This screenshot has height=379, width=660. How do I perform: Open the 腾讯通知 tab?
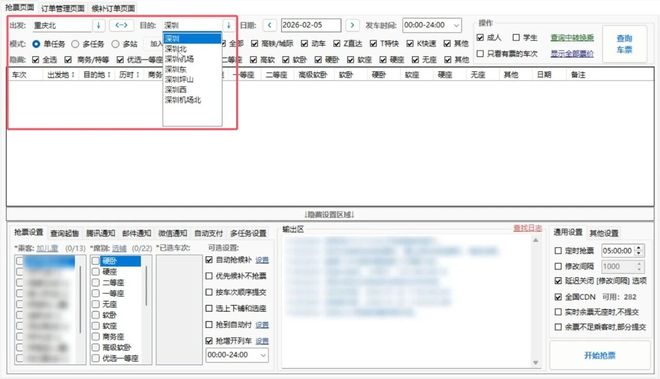(x=101, y=233)
